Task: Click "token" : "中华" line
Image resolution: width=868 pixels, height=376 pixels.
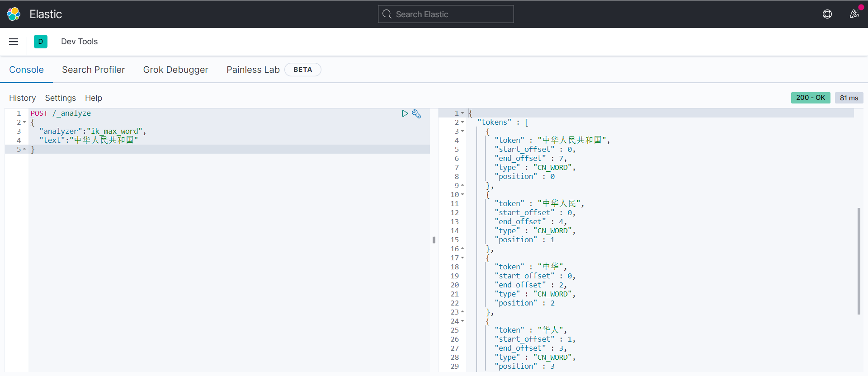Action: pyautogui.click(x=531, y=267)
